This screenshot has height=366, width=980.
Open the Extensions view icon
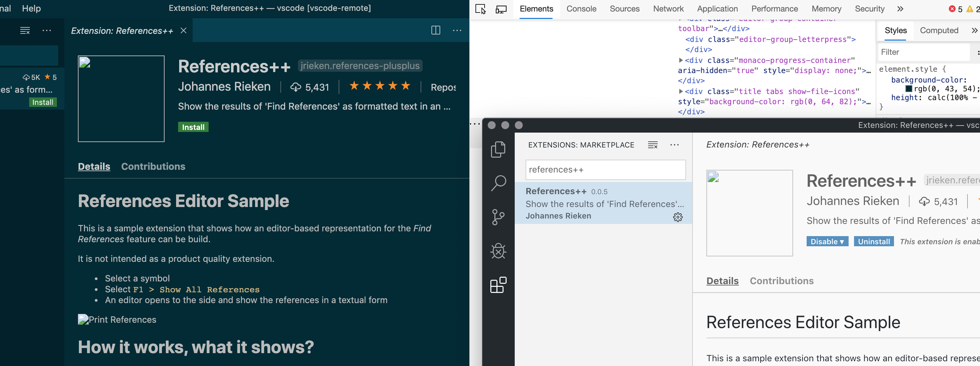pyautogui.click(x=498, y=285)
